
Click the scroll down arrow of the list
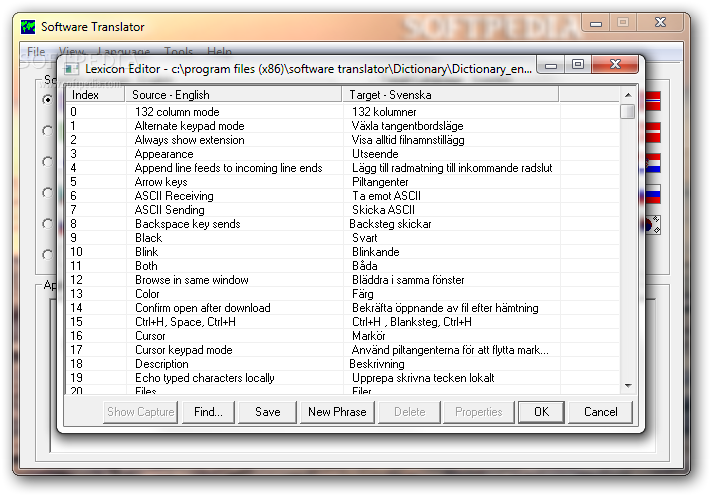628,385
